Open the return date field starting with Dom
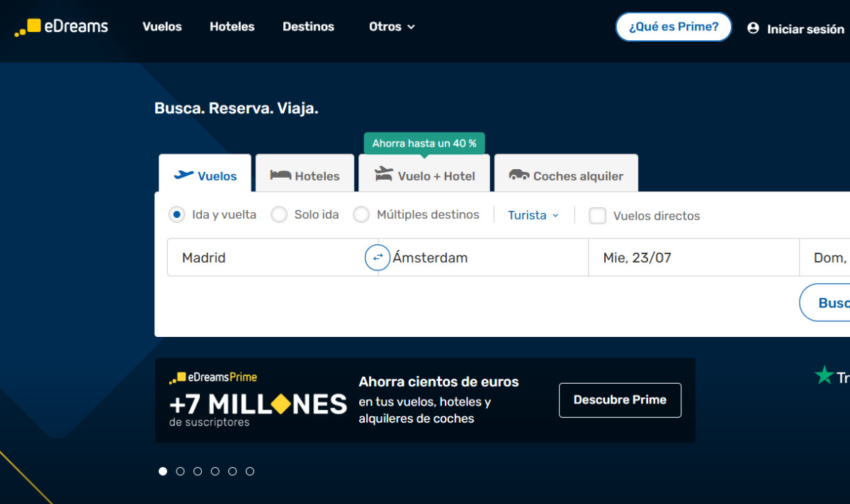Image resolution: width=850 pixels, height=504 pixels. point(825,258)
